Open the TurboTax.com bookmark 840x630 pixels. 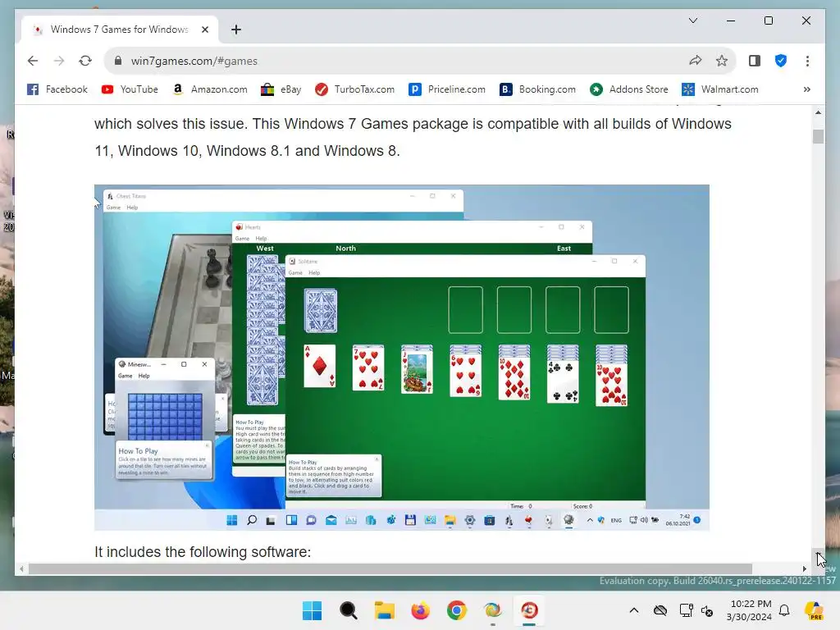(x=354, y=89)
